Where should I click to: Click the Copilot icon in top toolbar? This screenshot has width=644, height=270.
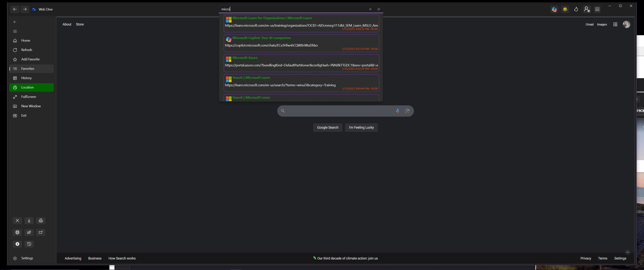tap(554, 9)
